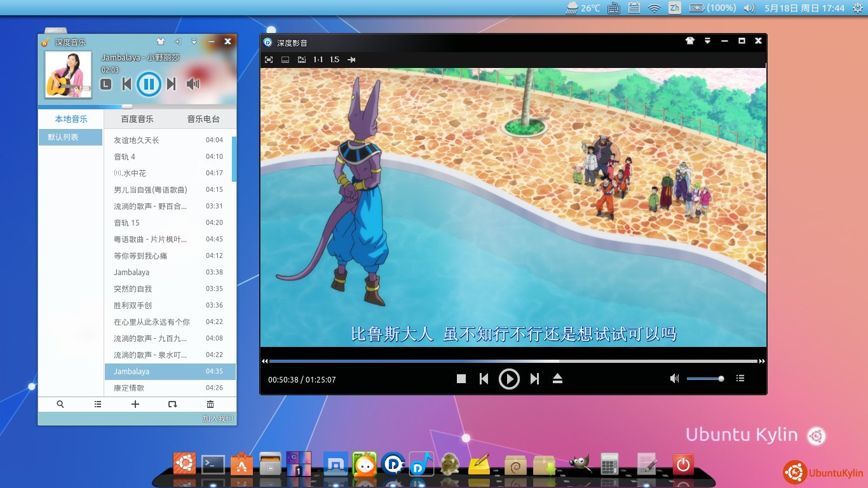Viewport: 868px width, 488px height.
Task: Toggle always-on-top pin in video player toolbar
Action: pyautogui.click(x=351, y=60)
